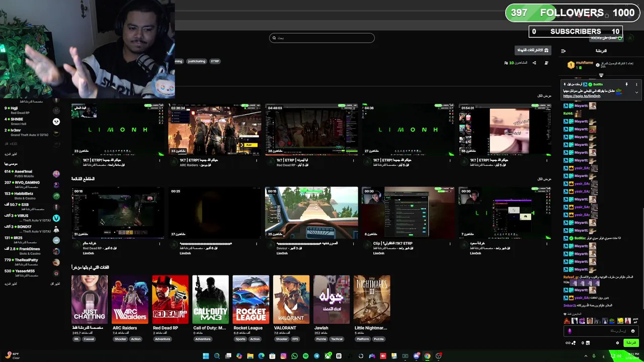
Task: Open File Explorer from taskbar
Action: click(250, 356)
